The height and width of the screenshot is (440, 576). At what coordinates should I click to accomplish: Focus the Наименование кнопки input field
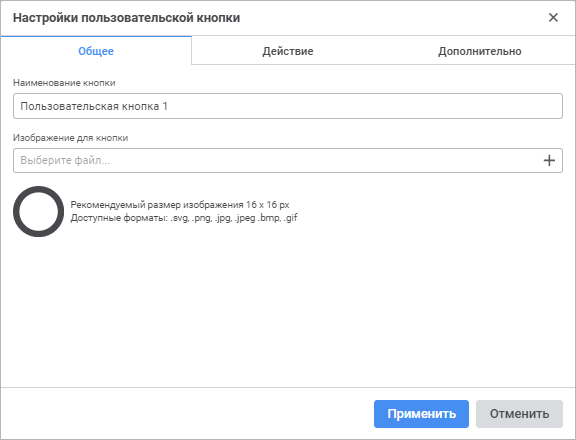pos(288,106)
